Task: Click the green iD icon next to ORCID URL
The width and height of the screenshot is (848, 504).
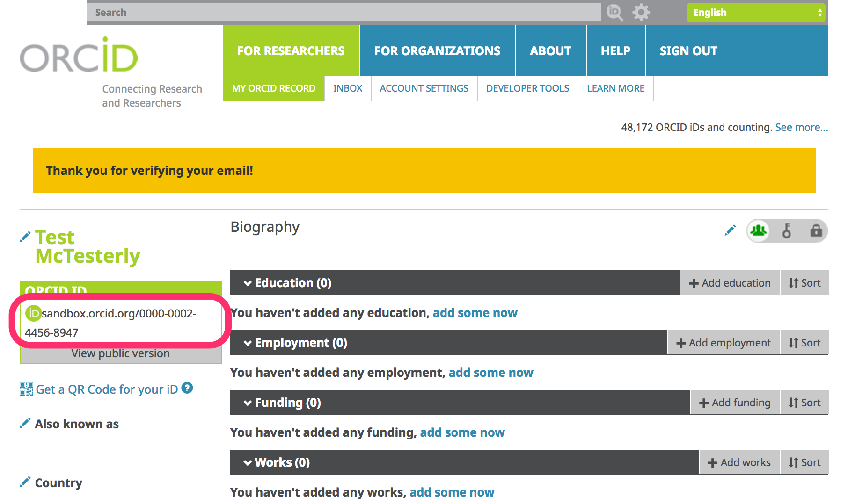Action: (x=33, y=313)
